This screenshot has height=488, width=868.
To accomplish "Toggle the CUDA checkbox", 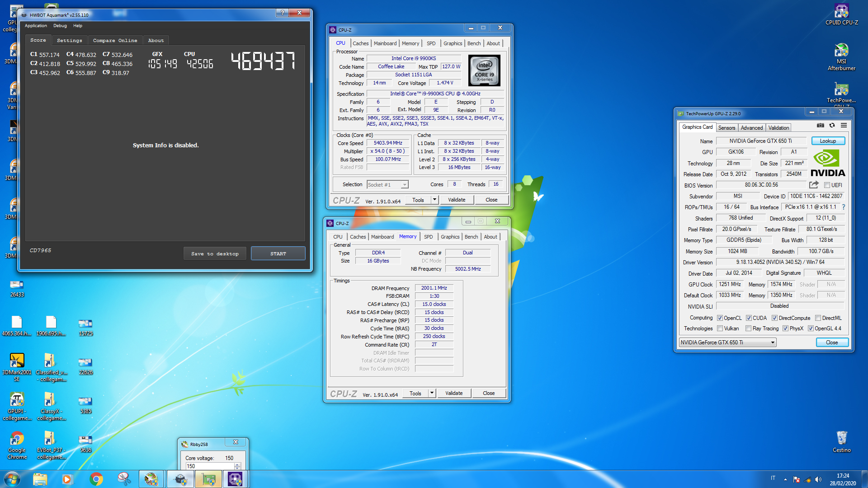I will pos(749,318).
